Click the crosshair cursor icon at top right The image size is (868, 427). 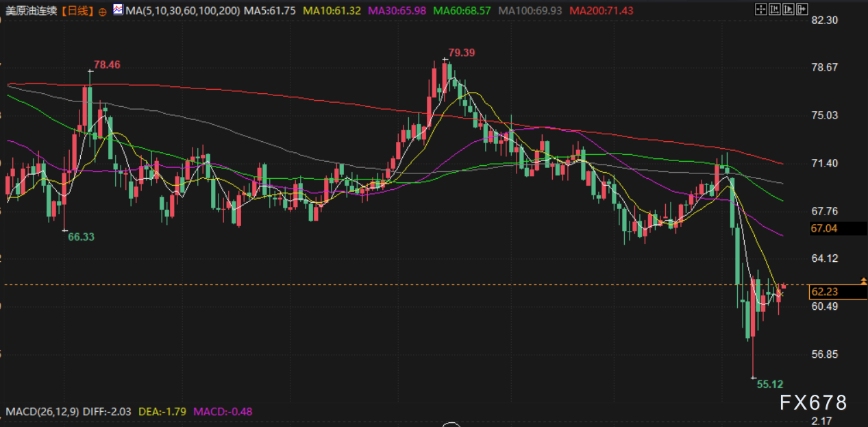[761, 9]
